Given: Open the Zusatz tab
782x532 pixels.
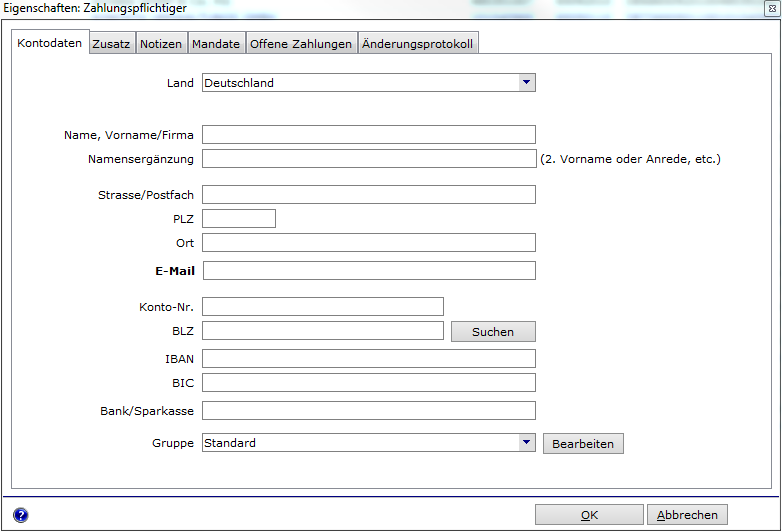Looking at the screenshot, I should 111,44.
